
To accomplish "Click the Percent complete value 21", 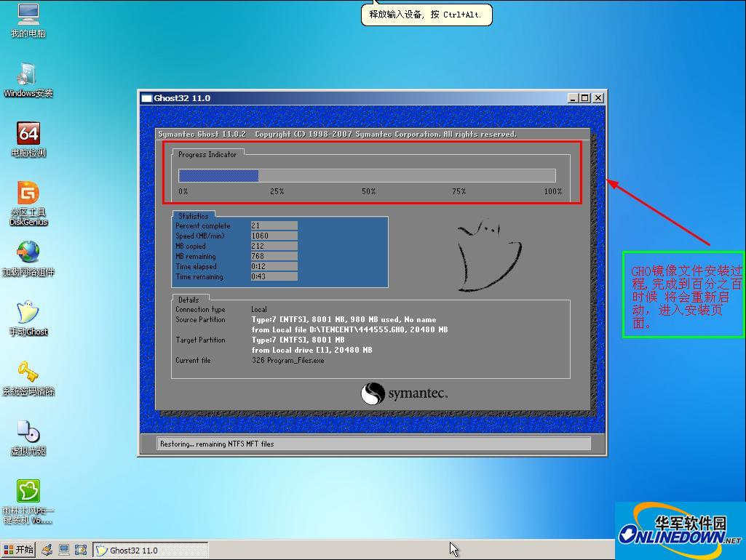I will [x=274, y=225].
